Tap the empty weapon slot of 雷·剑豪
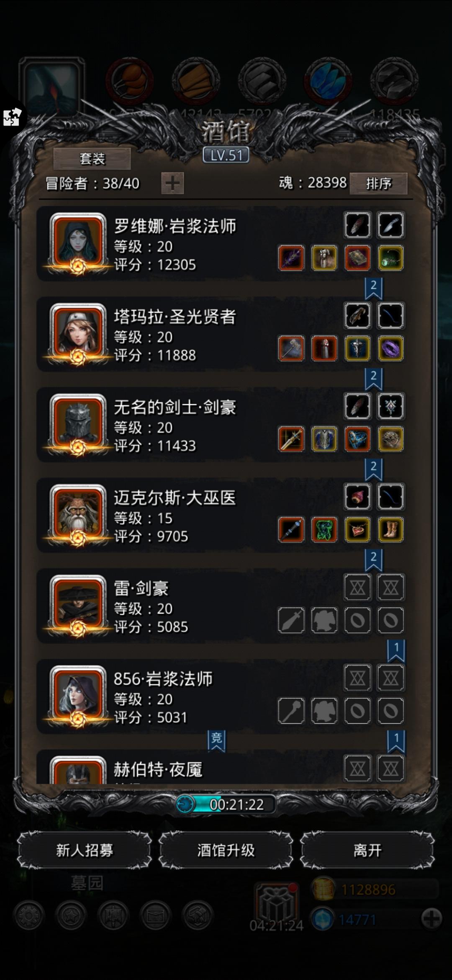The image size is (452, 980). tap(291, 620)
